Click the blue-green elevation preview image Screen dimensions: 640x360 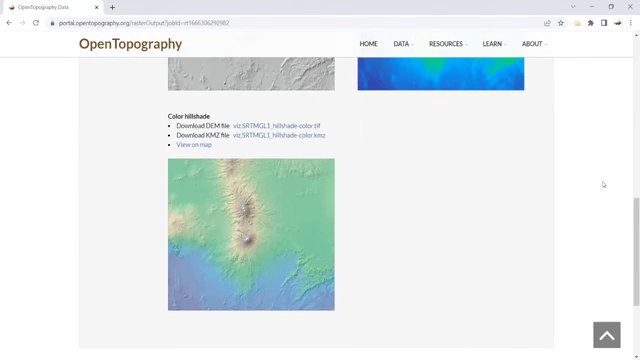[x=441, y=74]
